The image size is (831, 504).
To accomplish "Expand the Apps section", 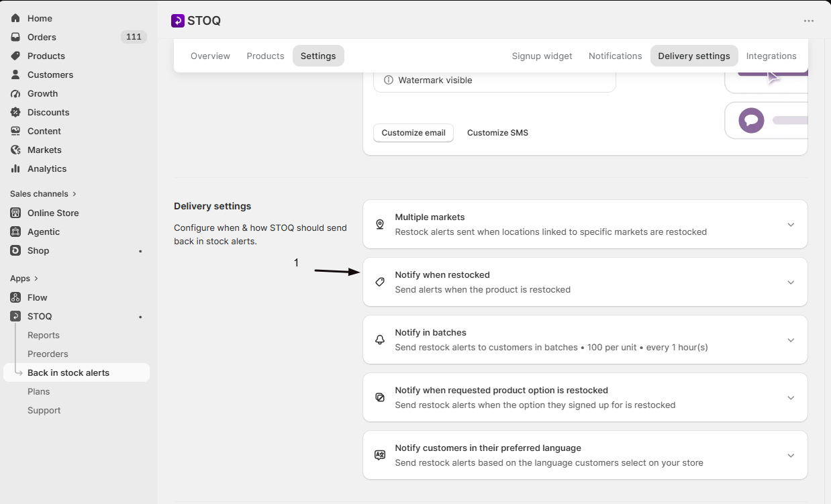I will click(24, 279).
